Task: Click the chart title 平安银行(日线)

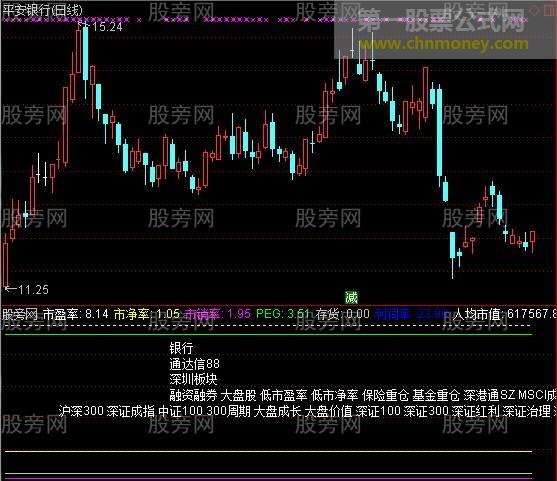Action: pyautogui.click(x=42, y=10)
